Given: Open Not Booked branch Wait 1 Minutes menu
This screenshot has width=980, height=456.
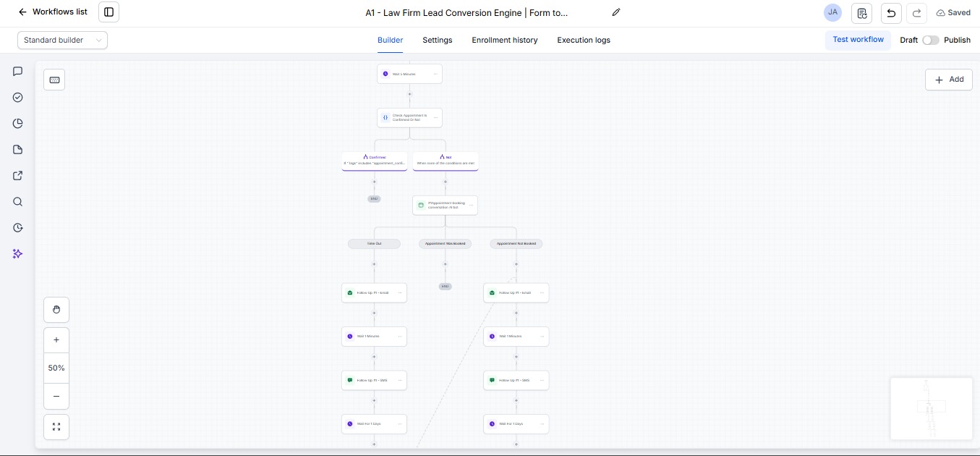Looking at the screenshot, I should tap(542, 337).
